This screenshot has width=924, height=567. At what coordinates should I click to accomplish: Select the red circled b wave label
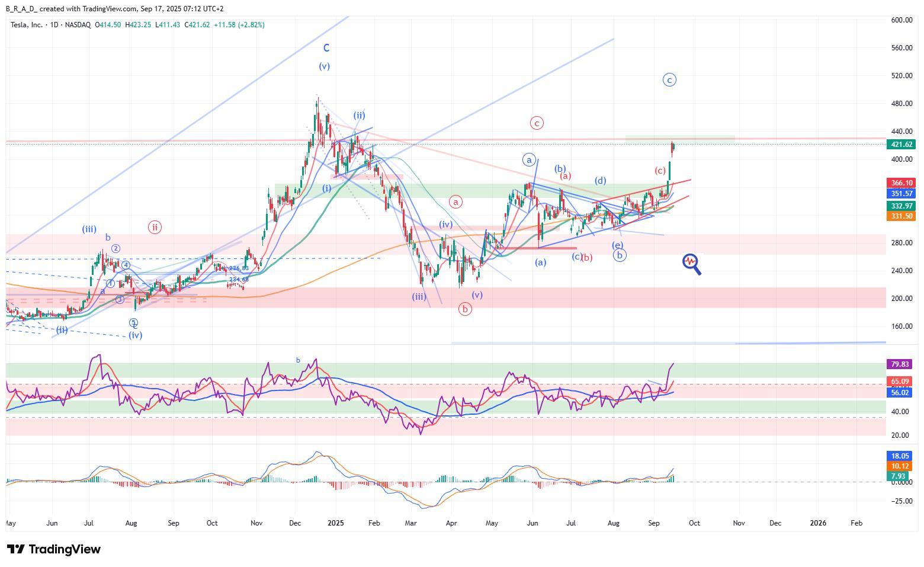[465, 309]
